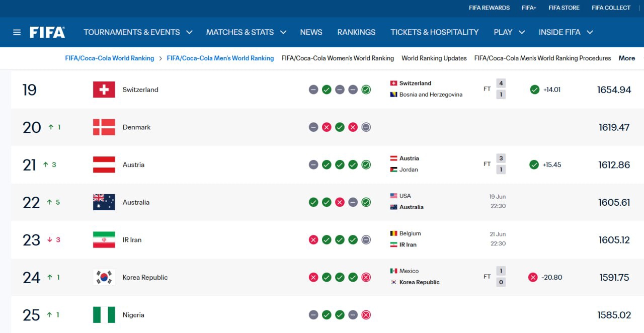Click the Denmark team name
This screenshot has height=333, width=644.
137,127
